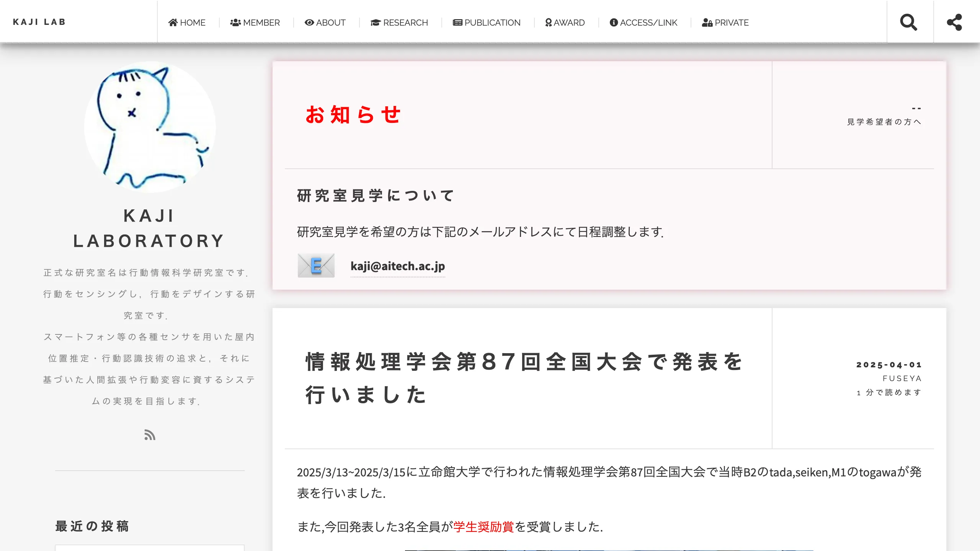The image size is (980, 551).
Task: Click the email envelope icon
Action: (x=316, y=266)
